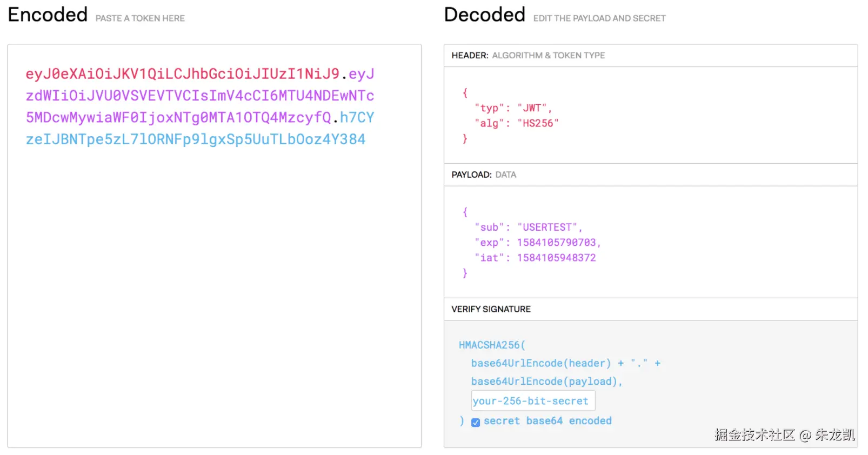Toggle the secret base64 encoded checkbox
This screenshot has height=455, width=868.
coord(476,422)
